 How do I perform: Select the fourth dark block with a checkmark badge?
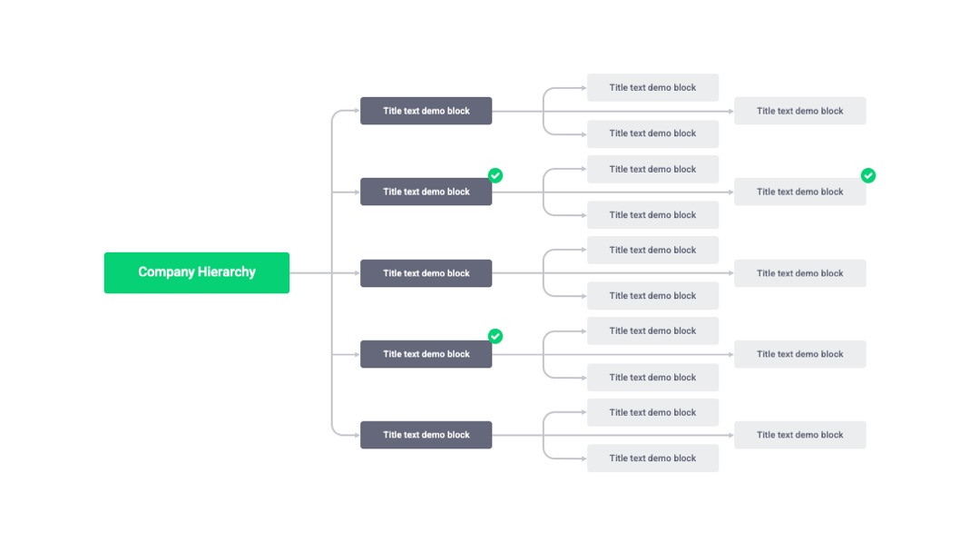(426, 354)
